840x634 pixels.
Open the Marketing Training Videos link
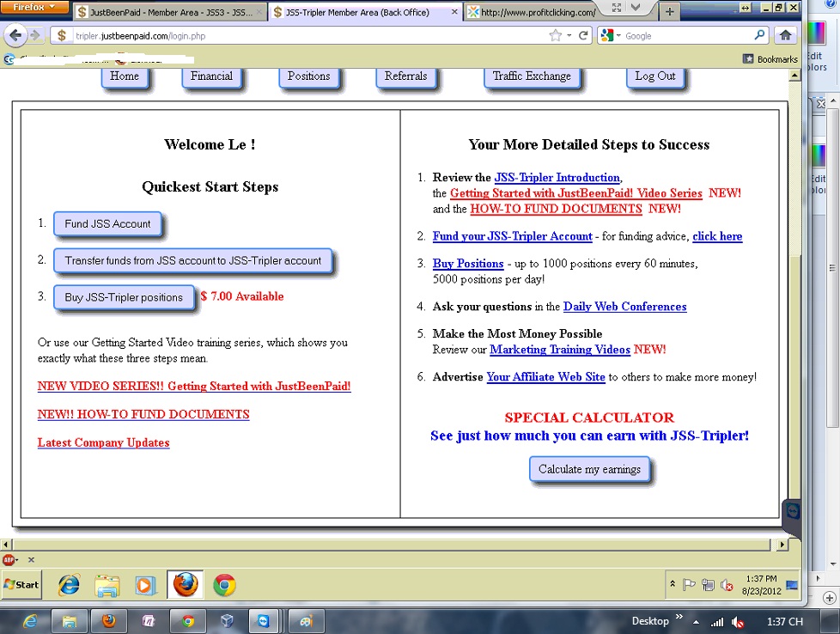[x=560, y=350]
